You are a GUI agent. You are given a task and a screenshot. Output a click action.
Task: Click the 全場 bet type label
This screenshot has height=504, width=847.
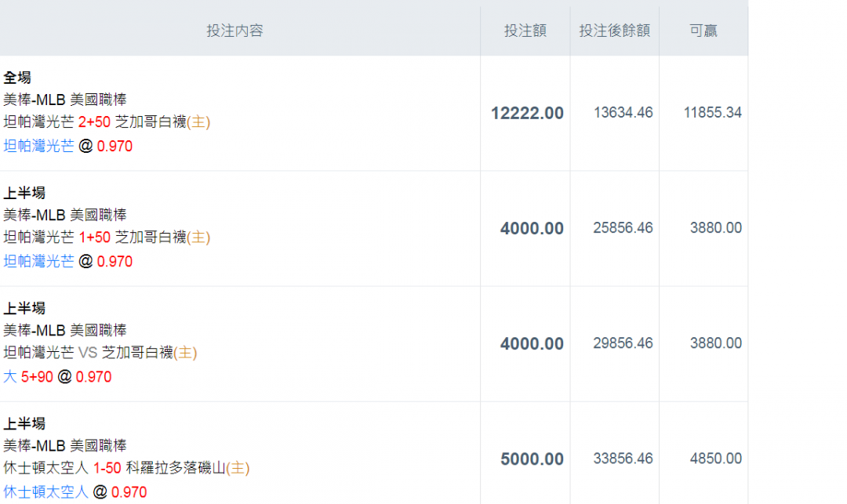point(17,78)
